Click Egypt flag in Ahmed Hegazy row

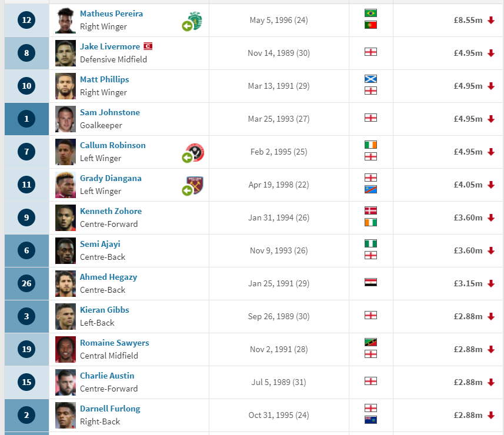pos(371,282)
